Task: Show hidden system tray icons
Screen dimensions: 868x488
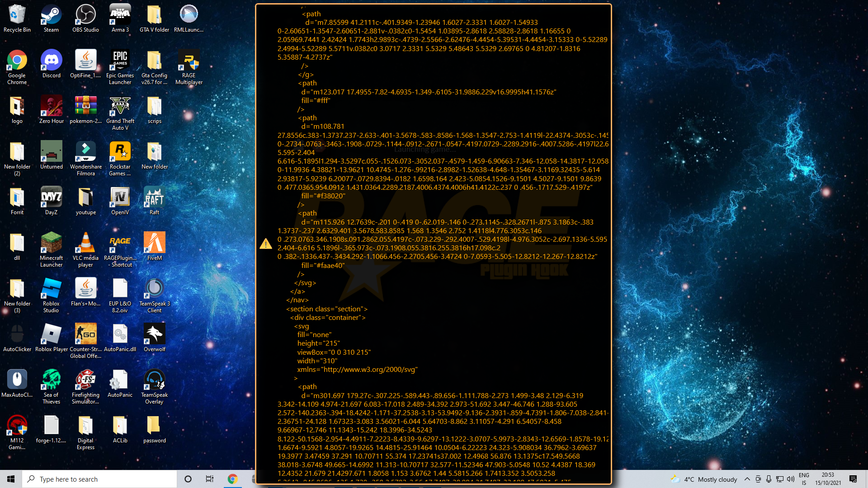Action: [x=747, y=479]
